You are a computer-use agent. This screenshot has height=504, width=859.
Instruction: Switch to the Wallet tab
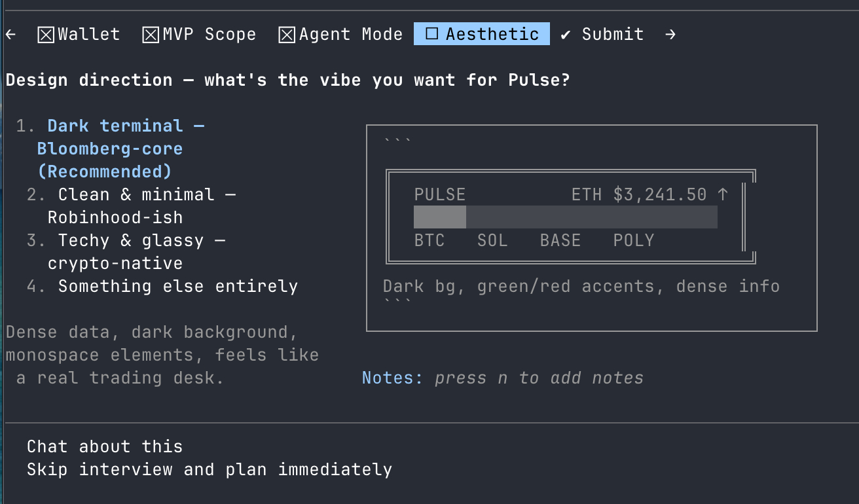(88, 34)
